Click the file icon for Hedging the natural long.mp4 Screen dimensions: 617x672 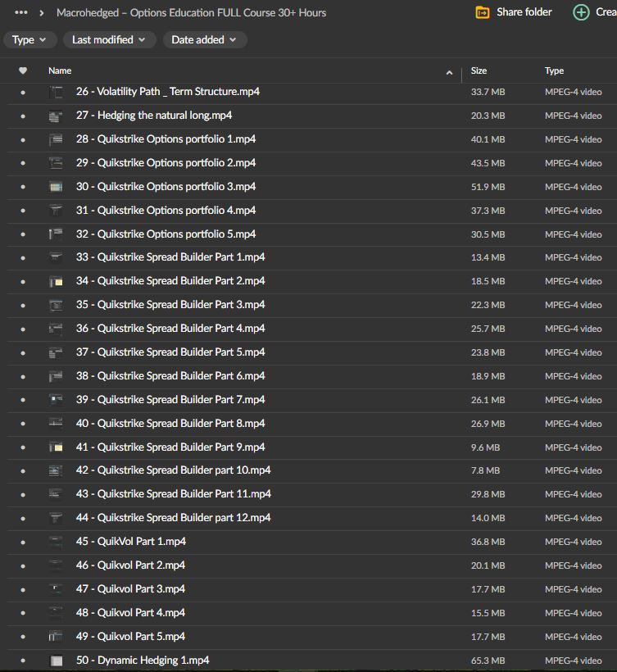(56, 116)
